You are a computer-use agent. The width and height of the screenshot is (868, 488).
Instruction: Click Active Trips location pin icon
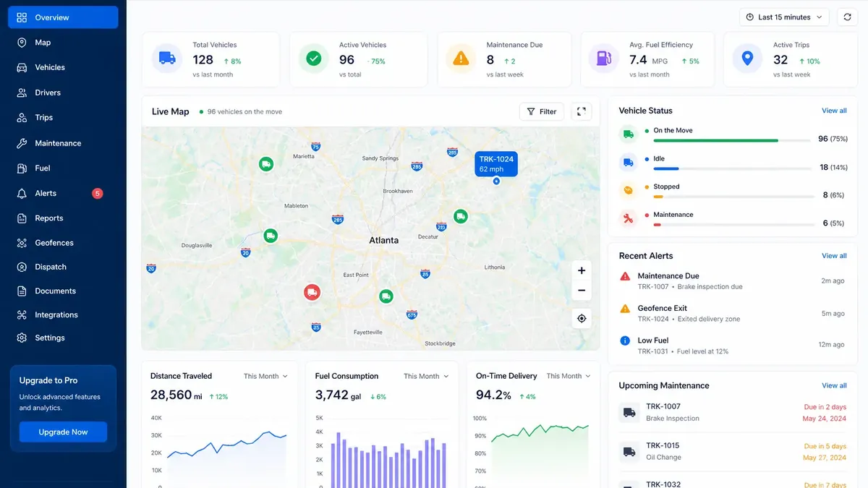coord(747,59)
